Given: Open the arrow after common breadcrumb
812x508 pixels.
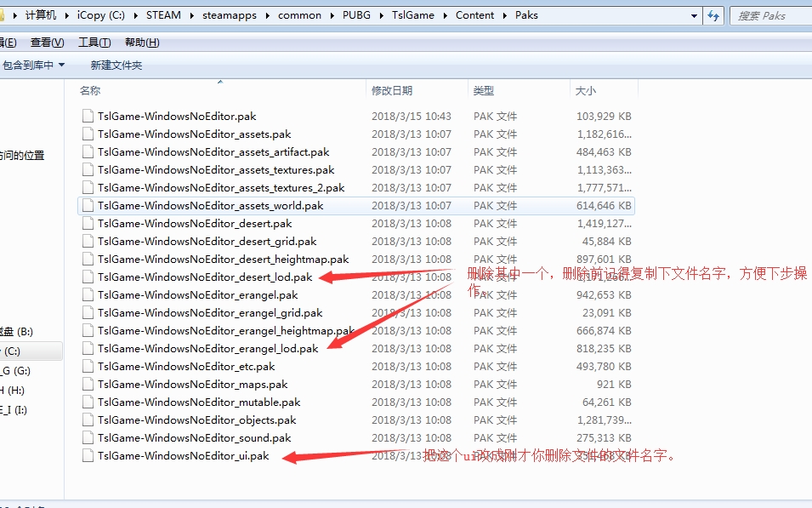Looking at the screenshot, I should point(332,15).
